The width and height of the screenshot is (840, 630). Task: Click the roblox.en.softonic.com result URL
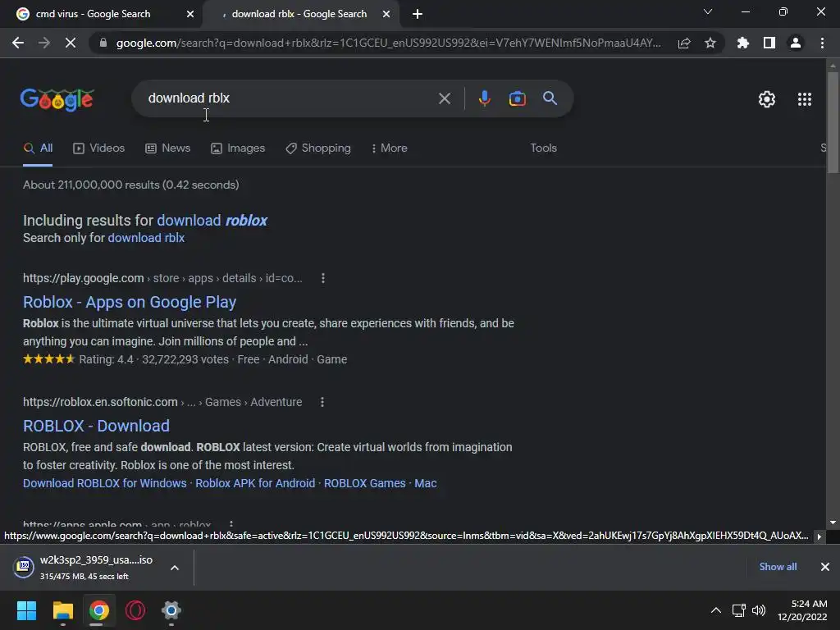[162, 402]
